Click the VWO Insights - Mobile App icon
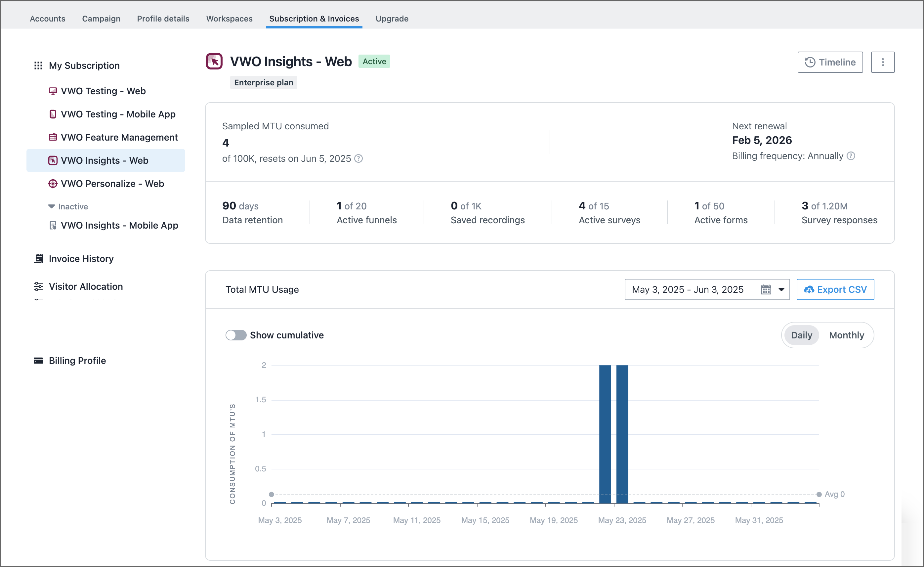 point(53,225)
